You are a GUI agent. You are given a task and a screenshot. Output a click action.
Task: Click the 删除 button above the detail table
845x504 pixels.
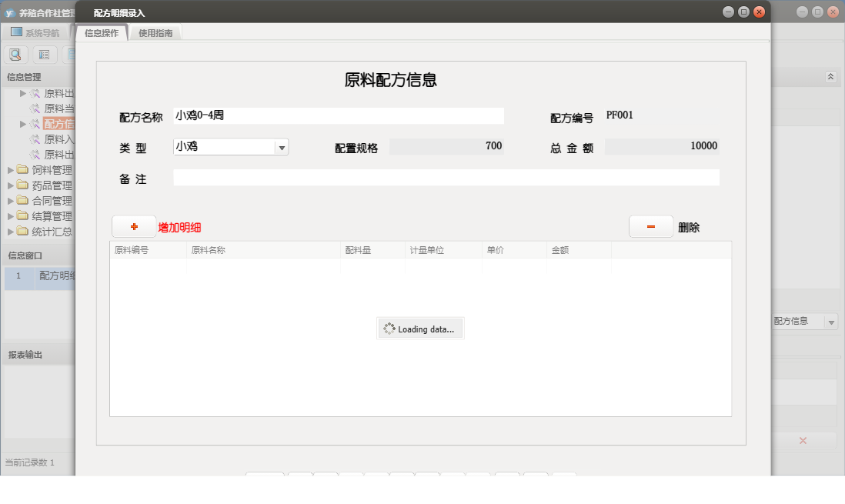pos(687,227)
